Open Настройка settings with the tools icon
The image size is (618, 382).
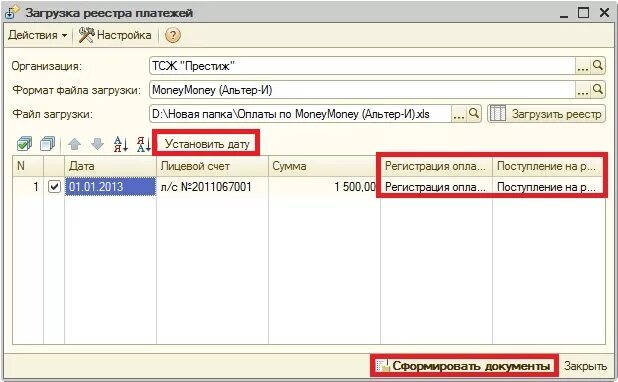115,35
